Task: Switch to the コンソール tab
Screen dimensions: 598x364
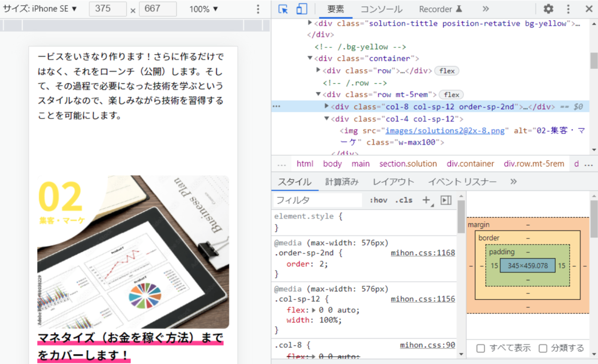Action: [x=381, y=9]
